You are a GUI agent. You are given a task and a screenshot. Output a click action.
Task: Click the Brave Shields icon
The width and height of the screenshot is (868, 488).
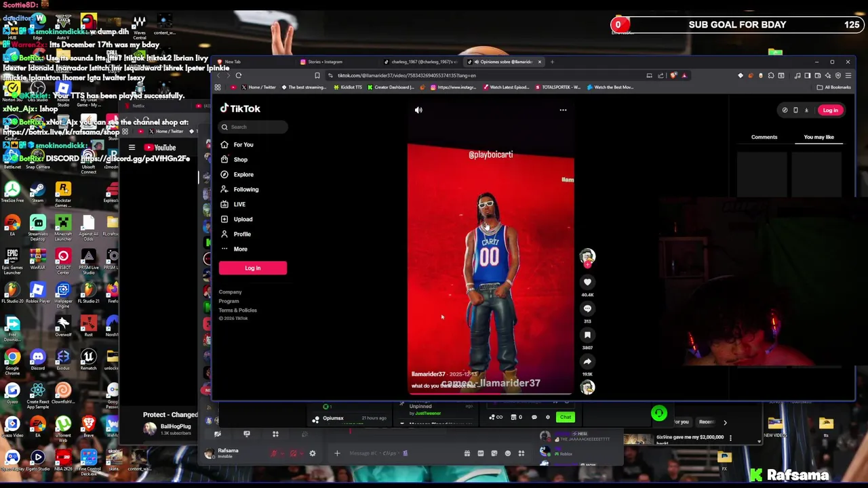pyautogui.click(x=673, y=75)
